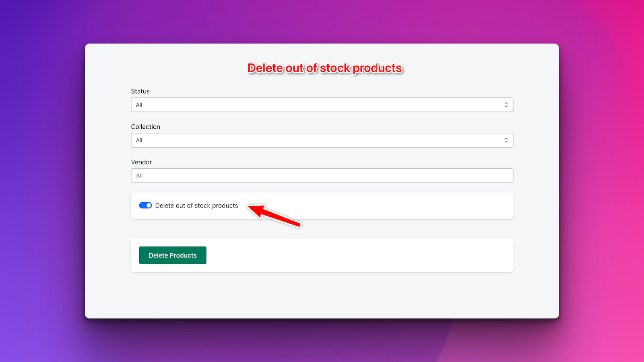The image size is (644, 362).
Task: Open the Status dropdown showing 'All'
Action: [322, 105]
